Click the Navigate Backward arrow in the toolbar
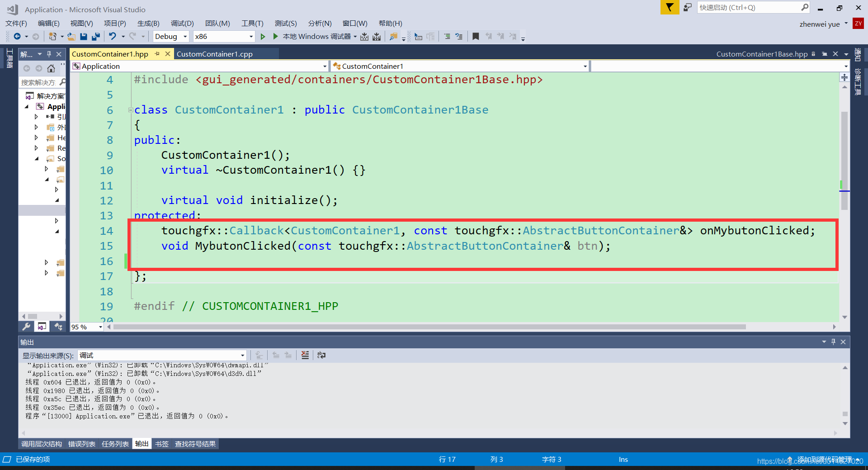Screen dimensions: 868x470 (17, 36)
